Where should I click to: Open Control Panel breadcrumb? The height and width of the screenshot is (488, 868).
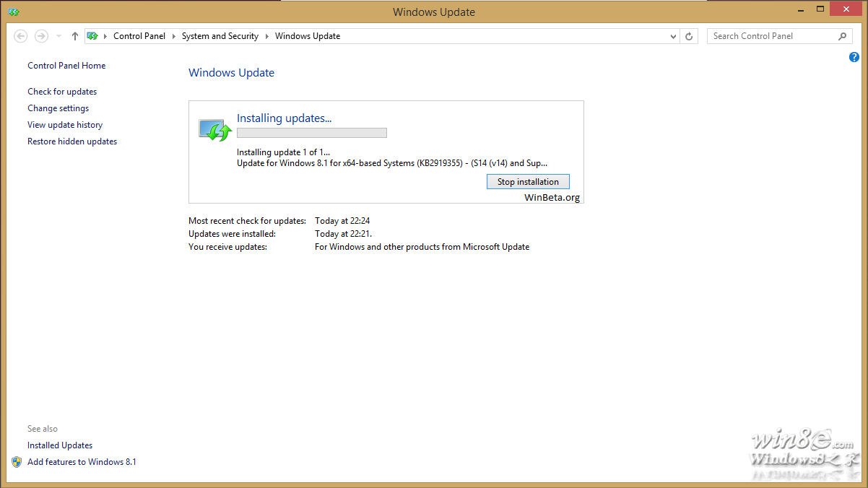click(139, 36)
